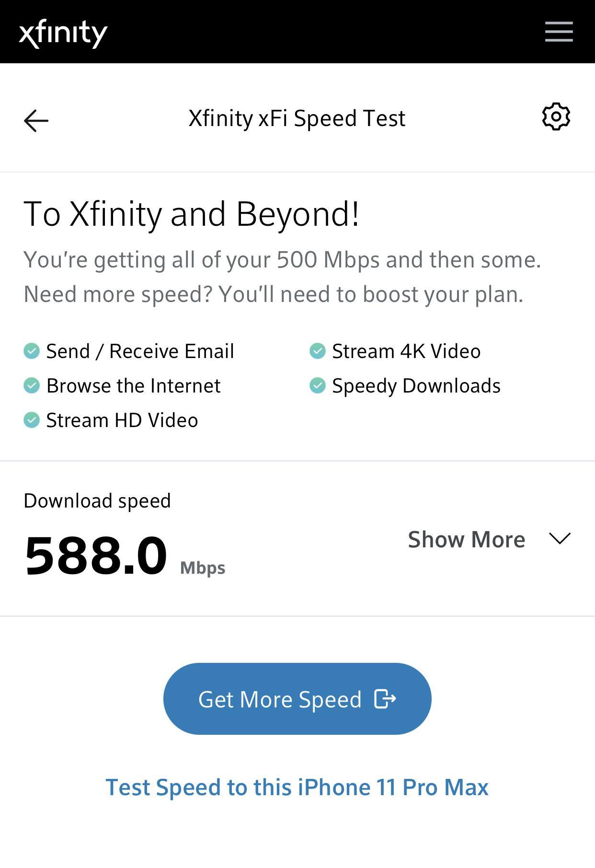Tap checkmark beside Stream HD Video
This screenshot has width=595, height=868.
[x=32, y=420]
